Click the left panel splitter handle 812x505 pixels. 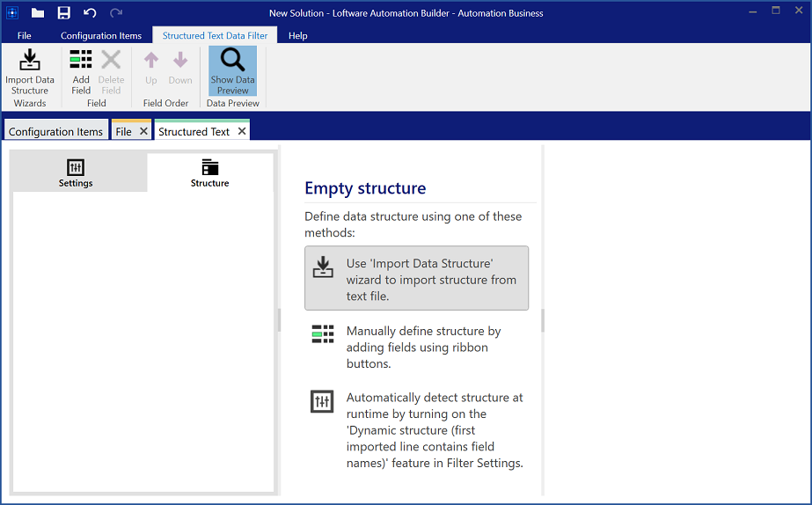[x=280, y=320]
